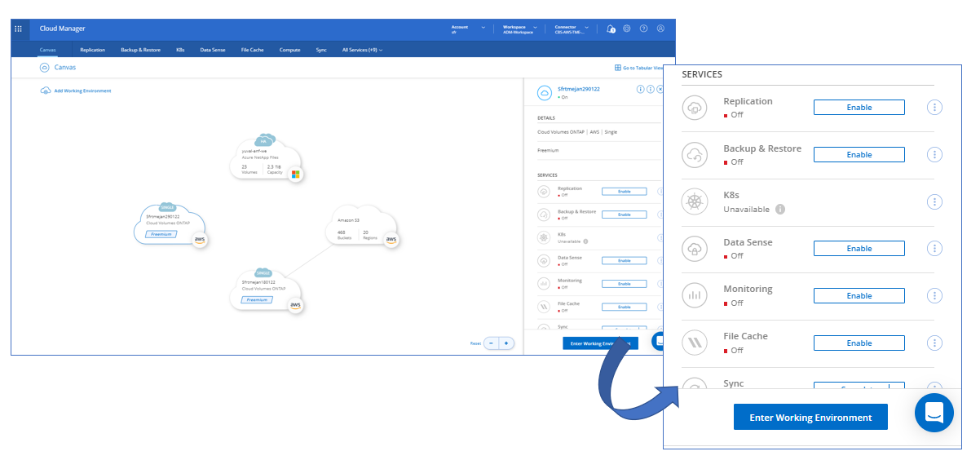Viewport: 980px width, 469px height.
Task: Click the Data Sense icon in enlarged panel
Action: 695,249
